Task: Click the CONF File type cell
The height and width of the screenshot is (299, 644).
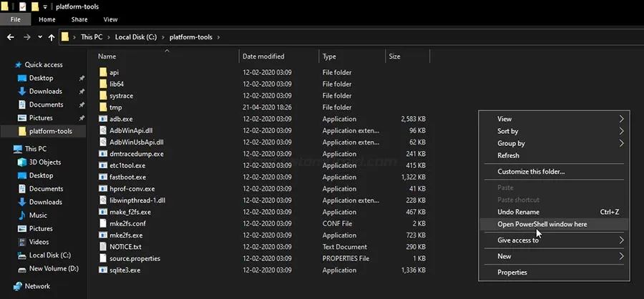Action: point(337,224)
